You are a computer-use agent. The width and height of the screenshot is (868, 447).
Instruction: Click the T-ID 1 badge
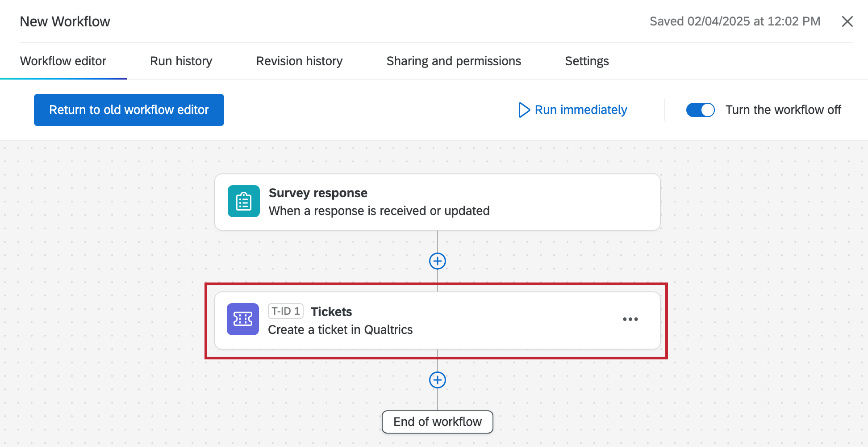click(x=286, y=312)
